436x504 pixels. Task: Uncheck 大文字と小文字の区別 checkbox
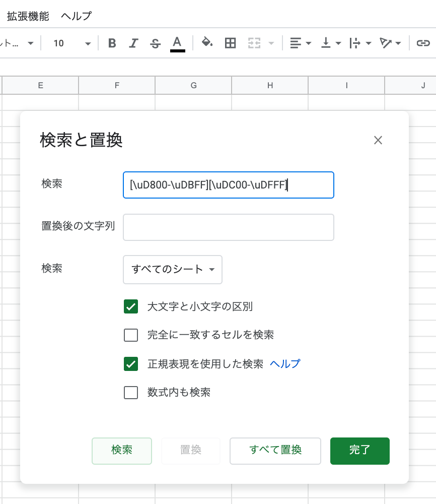click(131, 306)
